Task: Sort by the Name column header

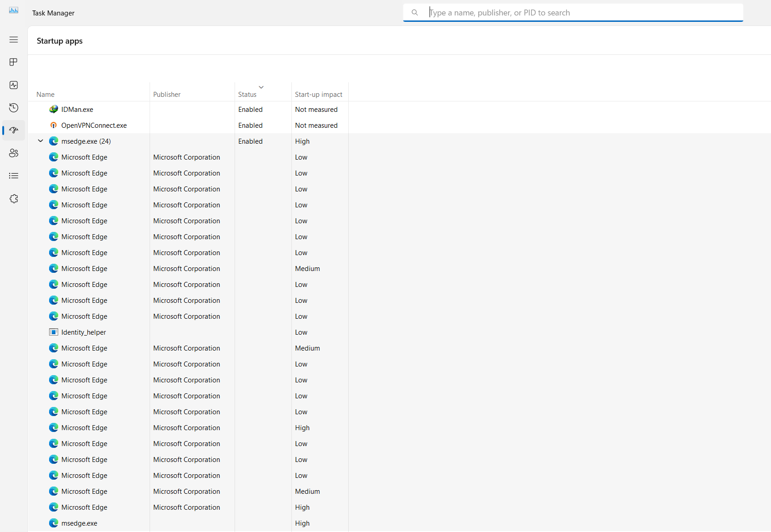Action: click(x=45, y=94)
